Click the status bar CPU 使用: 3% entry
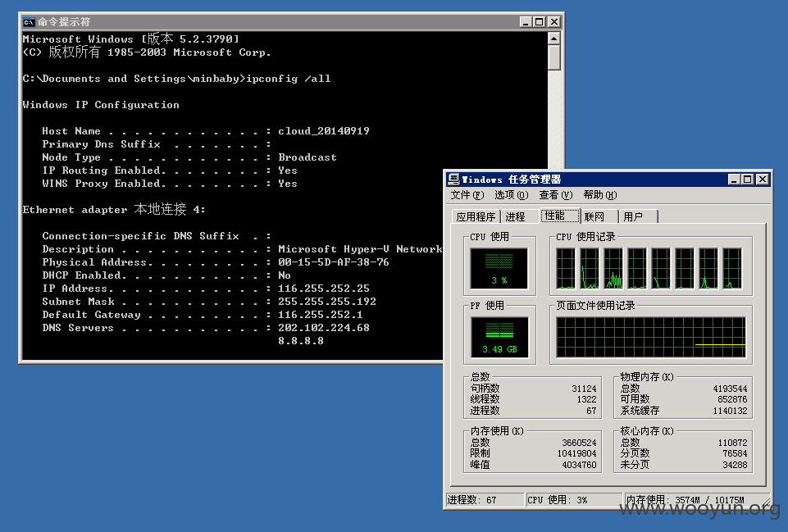The width and height of the screenshot is (788, 532). tap(574, 500)
